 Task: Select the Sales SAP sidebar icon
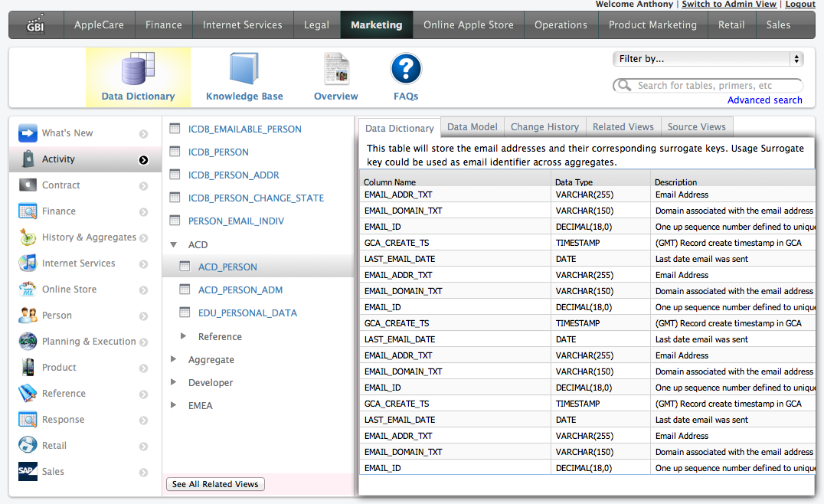(28, 472)
